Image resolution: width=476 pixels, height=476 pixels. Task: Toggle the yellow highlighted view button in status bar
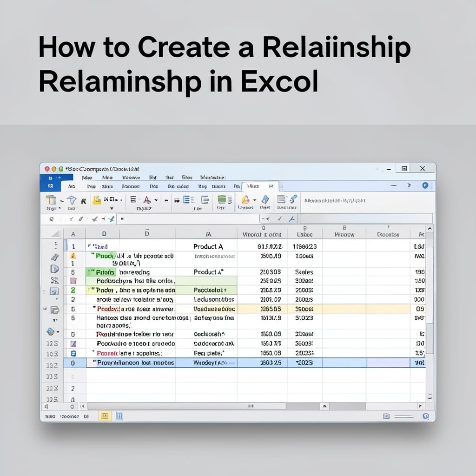point(105,416)
